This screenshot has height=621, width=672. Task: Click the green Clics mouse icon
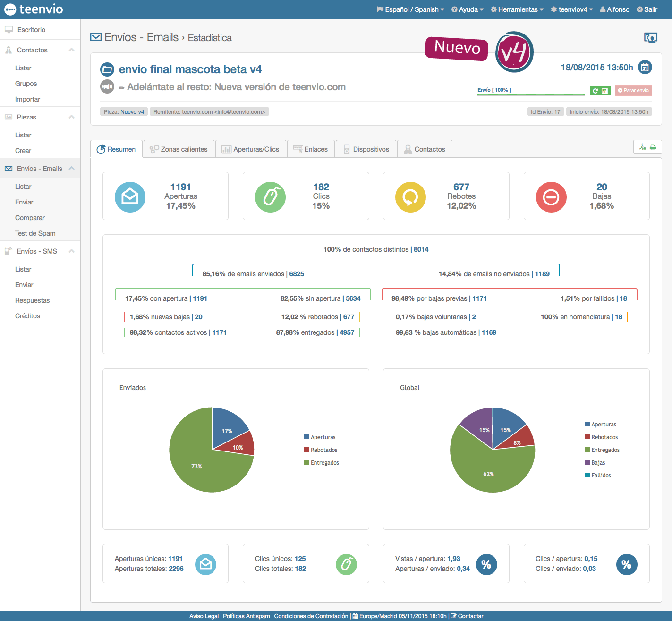click(x=270, y=197)
